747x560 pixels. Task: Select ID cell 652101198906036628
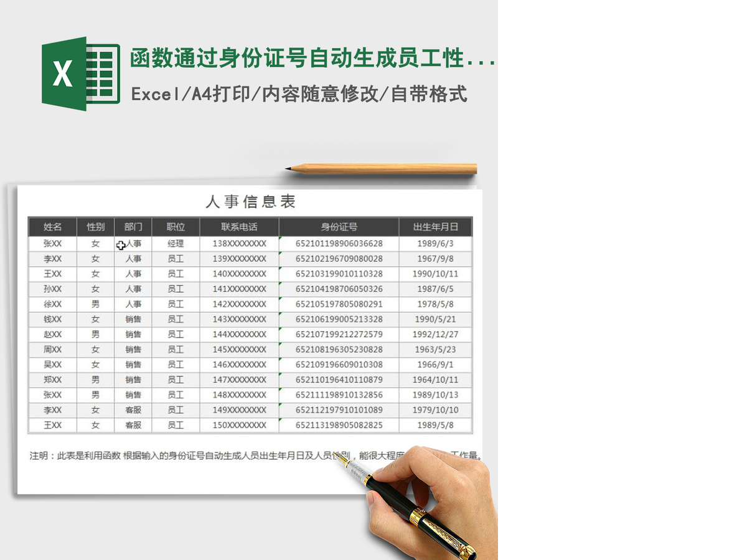(x=339, y=244)
